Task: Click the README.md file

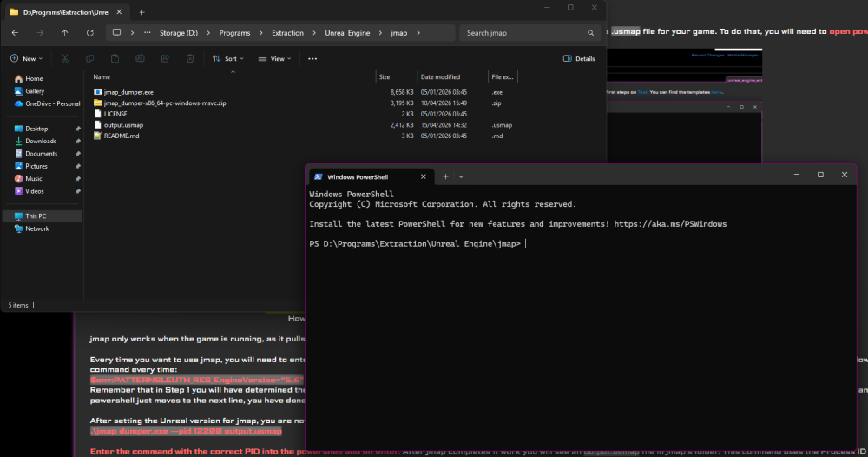Action: pyautogui.click(x=121, y=136)
